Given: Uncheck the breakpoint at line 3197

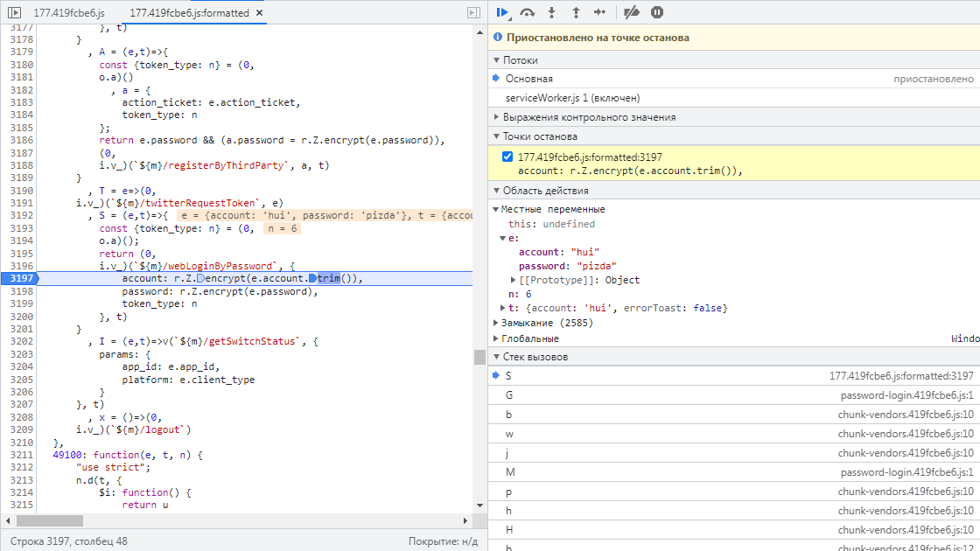Looking at the screenshot, I should point(507,157).
